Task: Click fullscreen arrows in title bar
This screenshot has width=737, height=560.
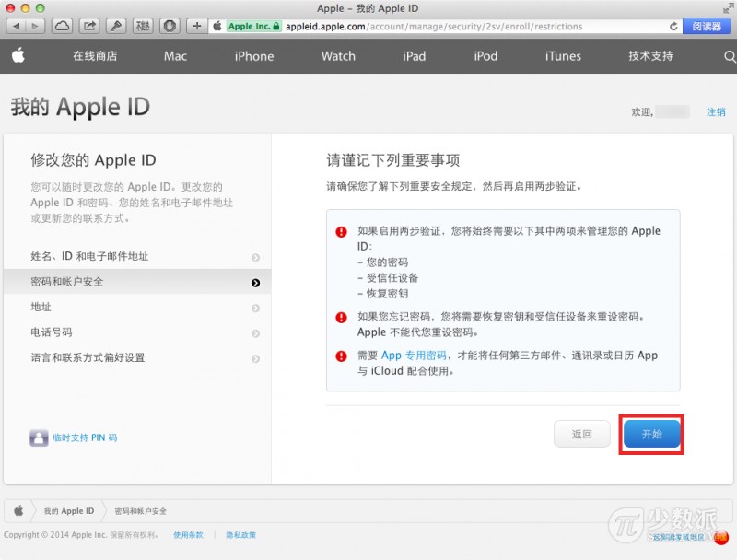Action: (x=728, y=8)
